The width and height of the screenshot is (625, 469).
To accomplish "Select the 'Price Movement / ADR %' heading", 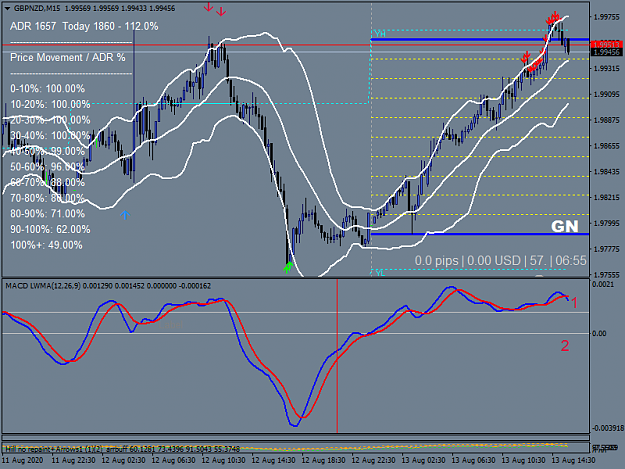I will pyautogui.click(x=68, y=57).
